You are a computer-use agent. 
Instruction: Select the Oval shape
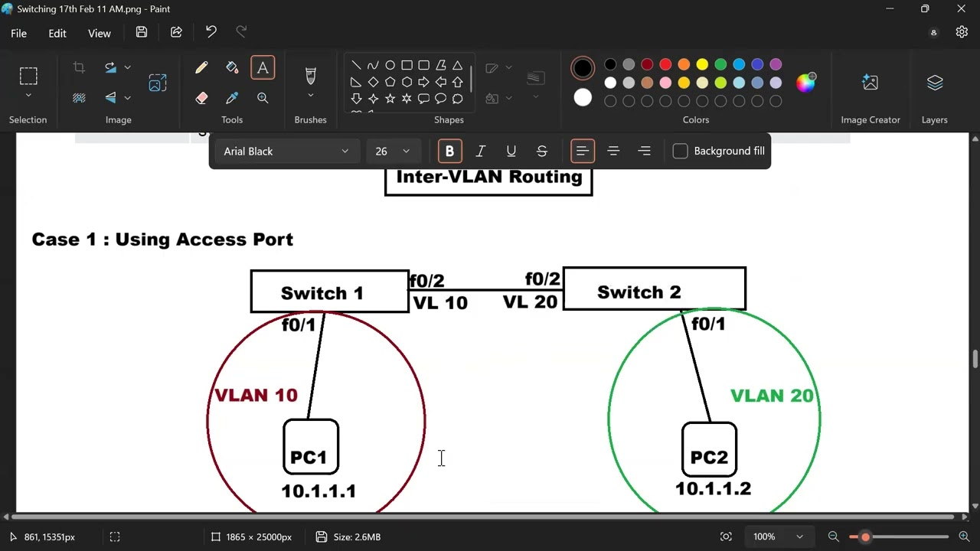tap(390, 65)
